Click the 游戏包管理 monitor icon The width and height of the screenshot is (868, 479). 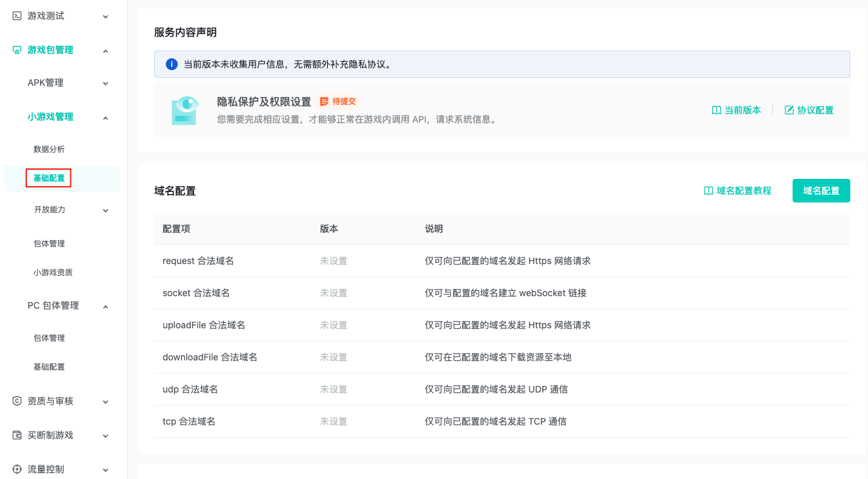17,50
